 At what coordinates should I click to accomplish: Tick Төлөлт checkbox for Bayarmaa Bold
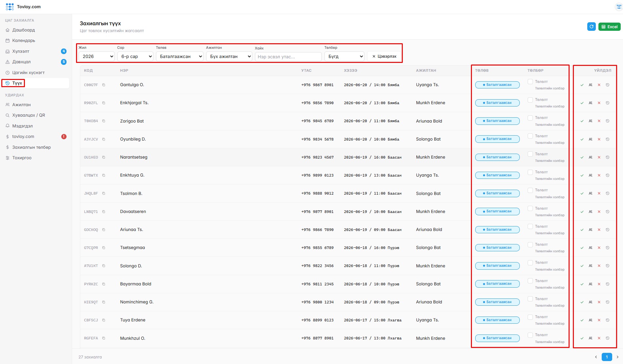530,281
